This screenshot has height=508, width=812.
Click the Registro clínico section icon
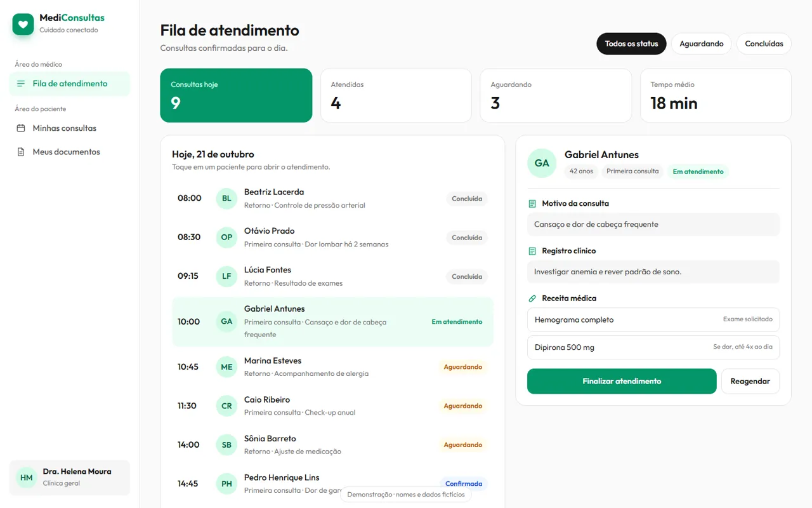[532, 251]
